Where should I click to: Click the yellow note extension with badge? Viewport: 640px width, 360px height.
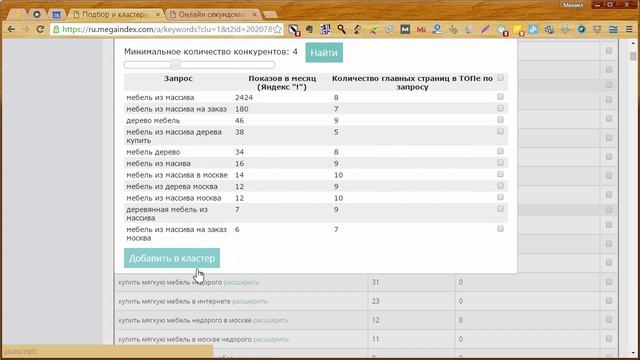click(518, 30)
